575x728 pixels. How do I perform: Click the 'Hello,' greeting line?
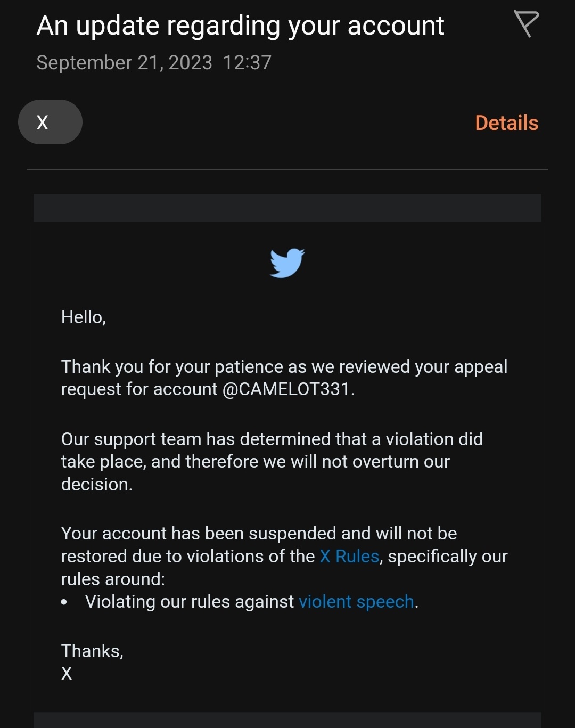(x=84, y=317)
